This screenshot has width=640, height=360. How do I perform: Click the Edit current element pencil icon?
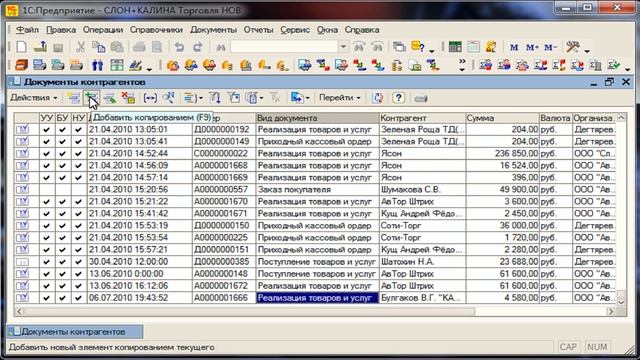point(110,98)
